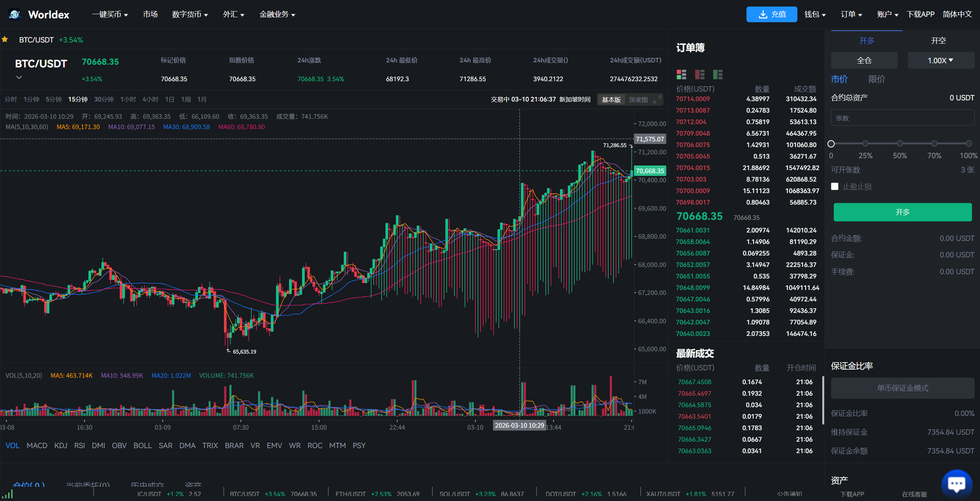Click the Worldex logo
The height and width of the screenshot is (501, 980).
(15, 15)
